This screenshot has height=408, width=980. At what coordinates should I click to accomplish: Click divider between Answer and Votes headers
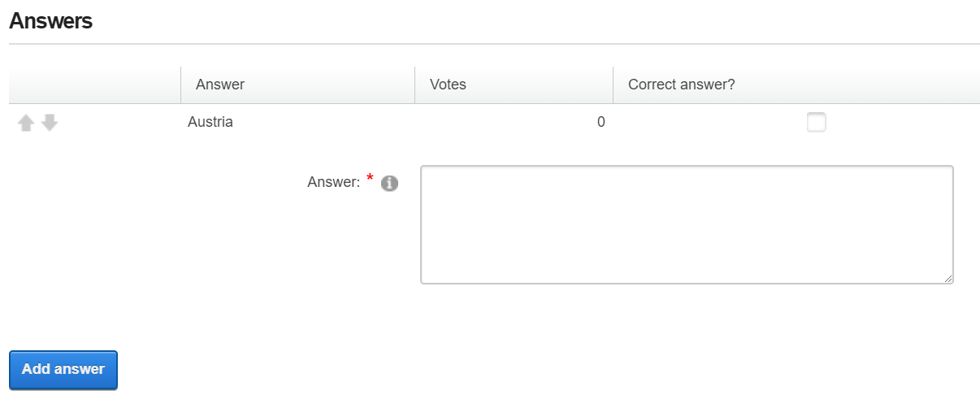pyautogui.click(x=414, y=85)
